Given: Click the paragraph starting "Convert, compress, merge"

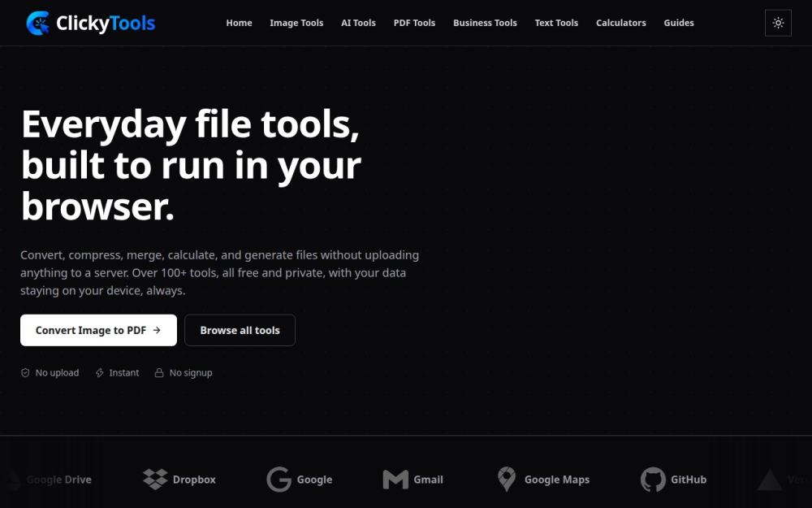Looking at the screenshot, I should pos(219,272).
